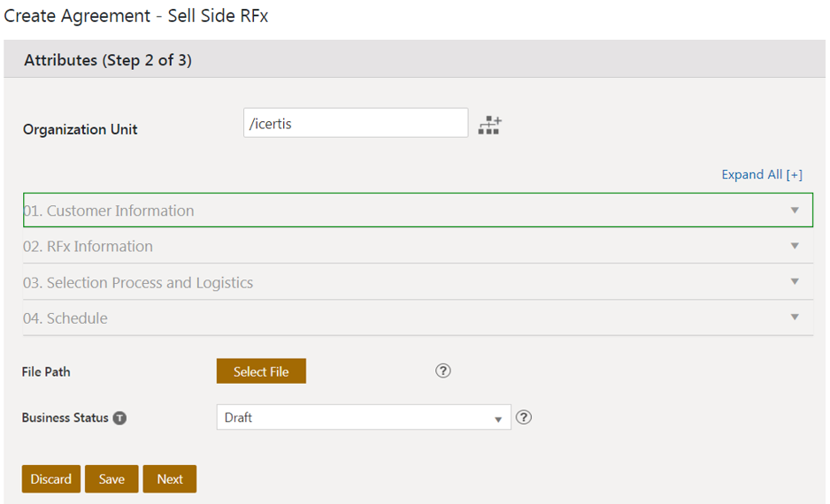Click the 03. Selection Process and Logistics title
Image resolution: width=830 pixels, height=504 pixels.
(x=138, y=283)
